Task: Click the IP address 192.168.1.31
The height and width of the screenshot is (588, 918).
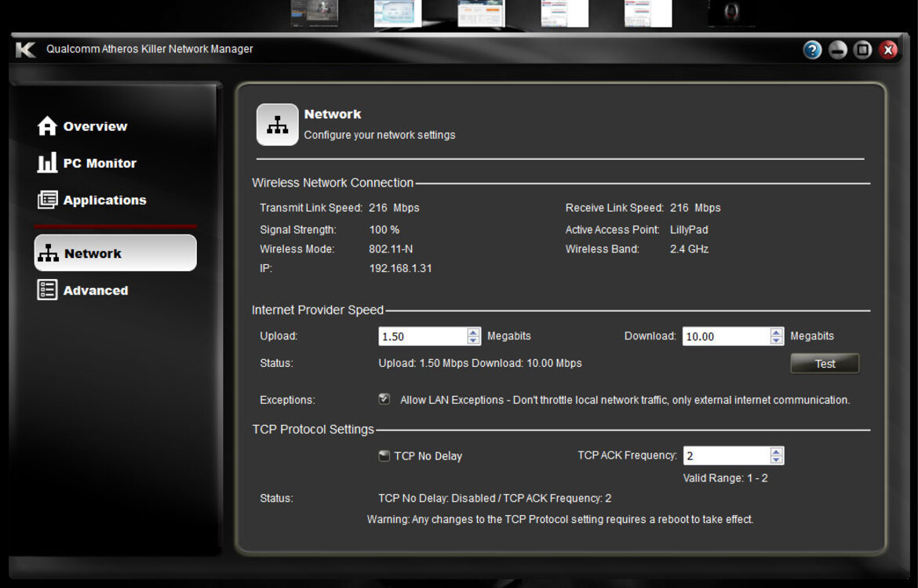Action: pyautogui.click(x=400, y=269)
